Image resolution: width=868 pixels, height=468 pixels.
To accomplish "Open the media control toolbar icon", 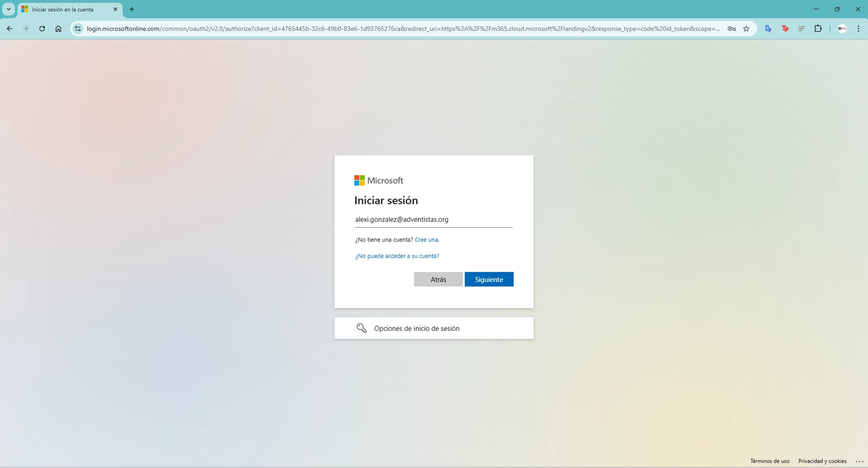I will click(801, 29).
